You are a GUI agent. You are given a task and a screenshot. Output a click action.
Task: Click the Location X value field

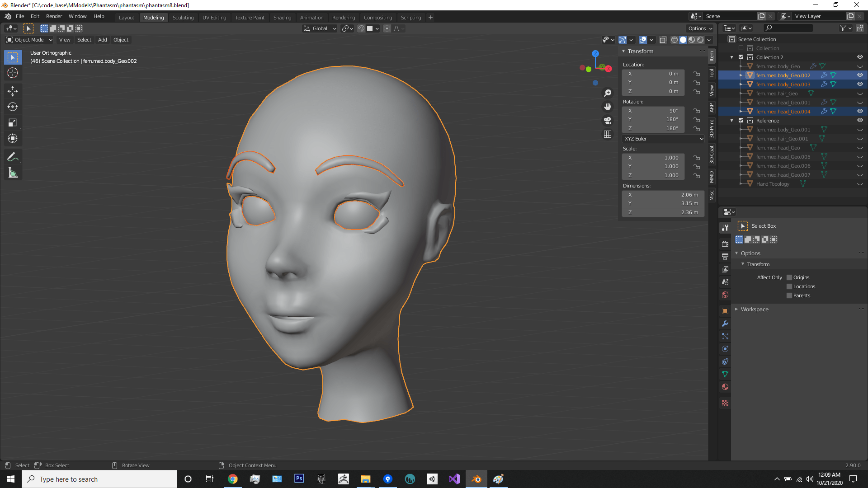[653, 74]
